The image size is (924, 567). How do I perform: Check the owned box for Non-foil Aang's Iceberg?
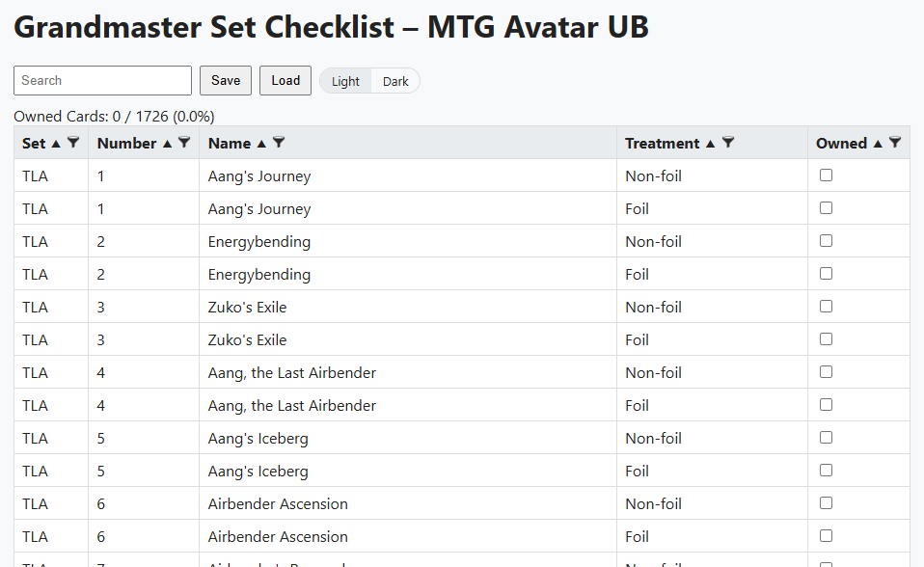tap(826, 438)
